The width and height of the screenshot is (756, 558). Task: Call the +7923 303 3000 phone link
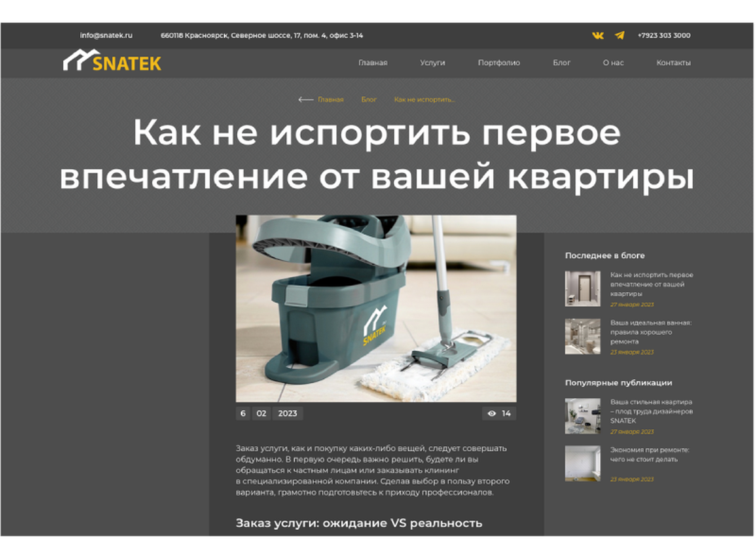click(664, 35)
